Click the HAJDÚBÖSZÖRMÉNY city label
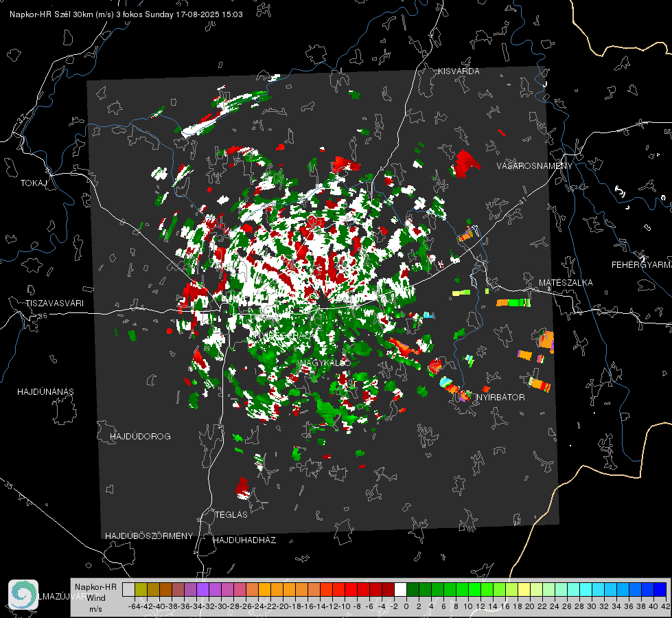672x618 pixels. [x=149, y=536]
